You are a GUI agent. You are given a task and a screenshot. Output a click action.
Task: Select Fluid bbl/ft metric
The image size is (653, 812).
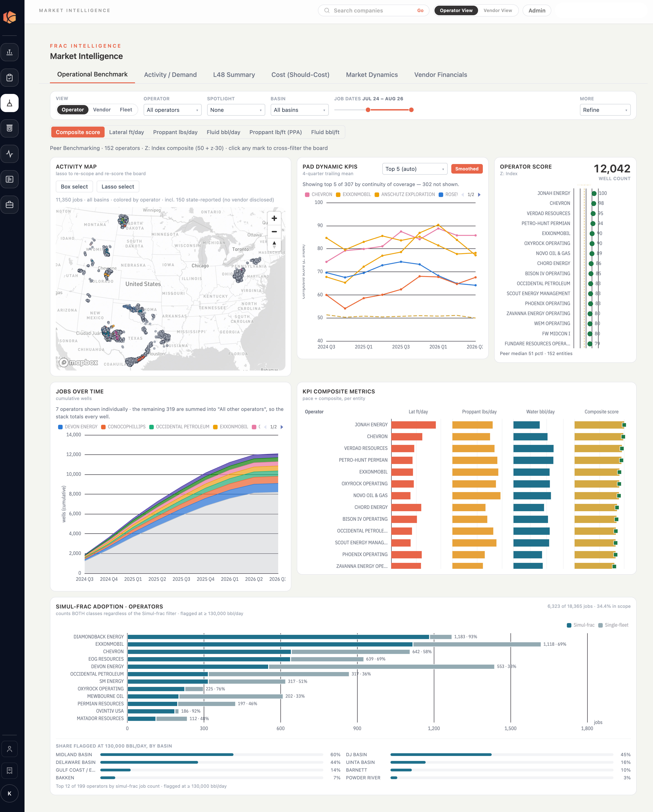tap(325, 132)
